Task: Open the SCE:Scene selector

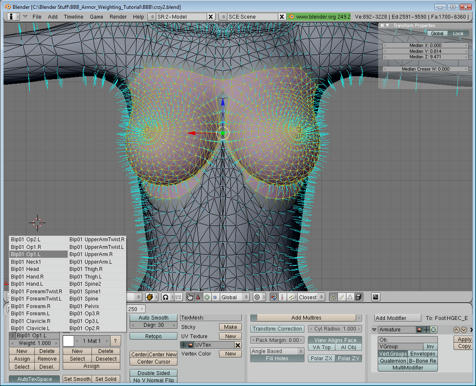Action: (223, 17)
